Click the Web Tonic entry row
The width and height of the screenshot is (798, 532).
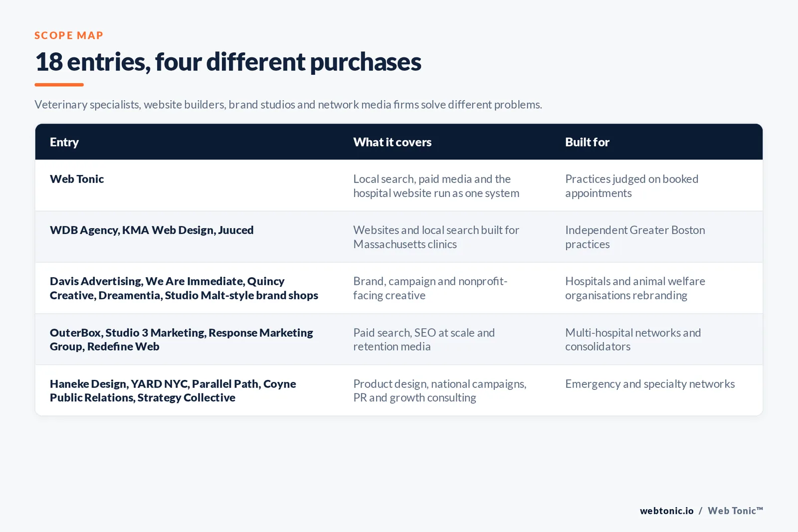399,185
